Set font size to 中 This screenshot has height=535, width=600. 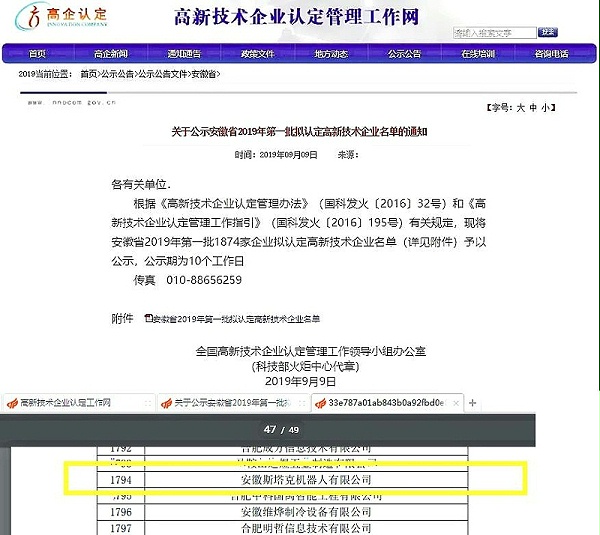[x=533, y=108]
